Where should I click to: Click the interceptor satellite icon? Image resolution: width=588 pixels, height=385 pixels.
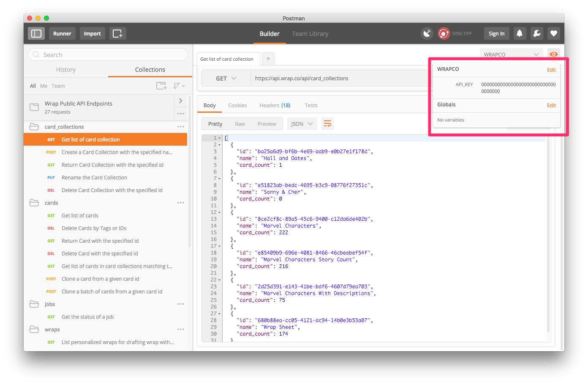click(x=427, y=33)
